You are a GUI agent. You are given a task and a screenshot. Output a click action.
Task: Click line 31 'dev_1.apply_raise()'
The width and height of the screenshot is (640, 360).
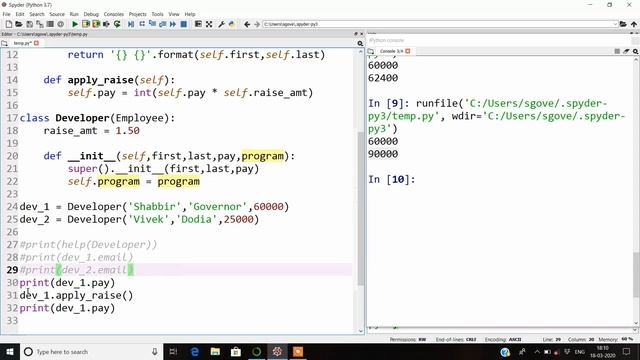76,295
